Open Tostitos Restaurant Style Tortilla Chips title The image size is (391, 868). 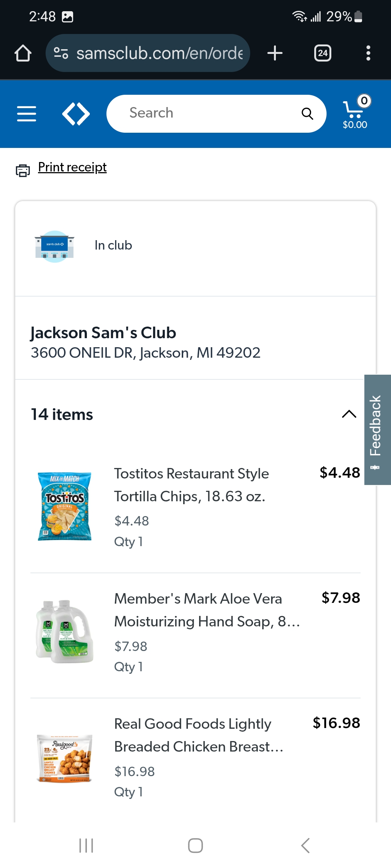coord(192,485)
